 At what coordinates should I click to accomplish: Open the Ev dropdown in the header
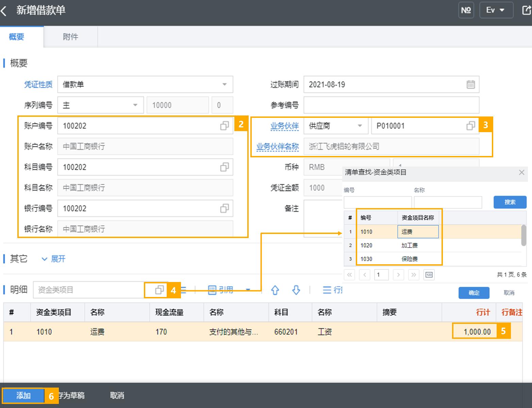pos(496,10)
